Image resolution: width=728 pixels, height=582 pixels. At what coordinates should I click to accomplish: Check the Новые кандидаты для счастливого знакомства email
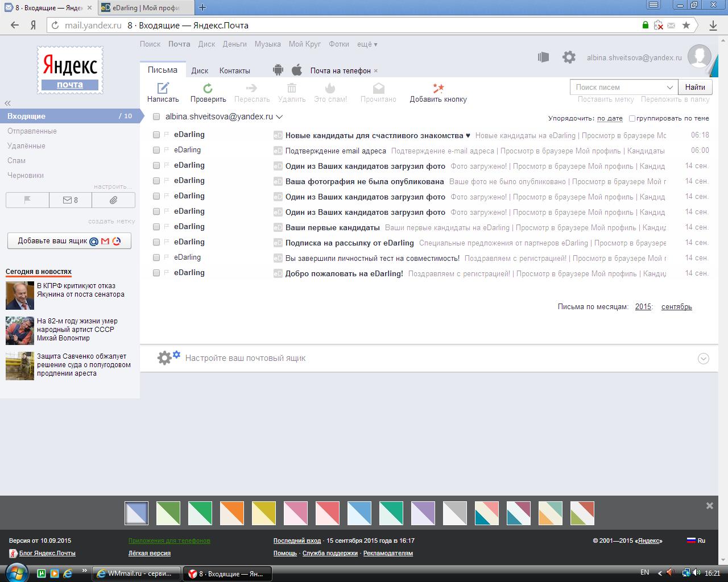click(156, 135)
